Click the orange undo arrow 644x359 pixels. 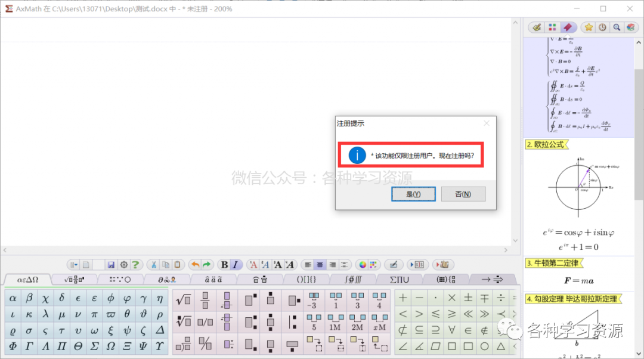coord(195,265)
